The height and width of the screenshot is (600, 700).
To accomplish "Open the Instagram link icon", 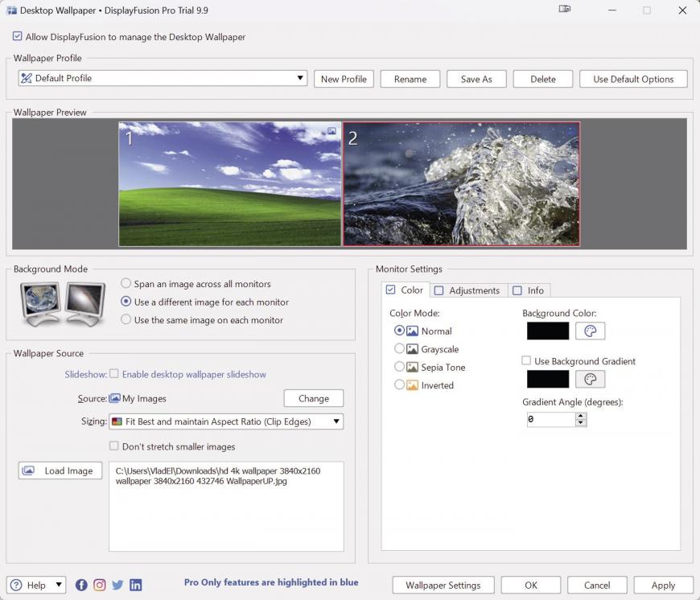I will pos(100,585).
